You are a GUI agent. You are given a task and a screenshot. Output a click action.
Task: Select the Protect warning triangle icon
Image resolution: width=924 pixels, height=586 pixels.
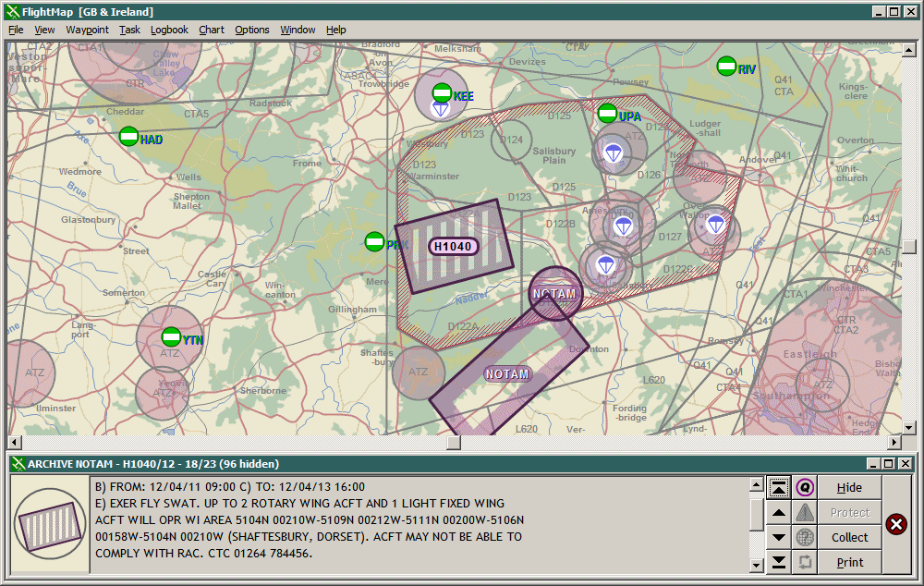pyautogui.click(x=805, y=512)
